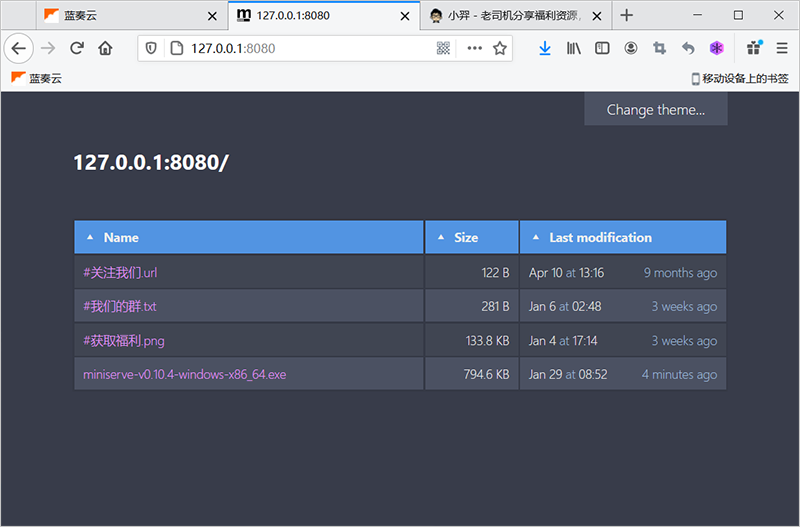Open 移动设备上的书签 bookmarks folder
This screenshot has height=527, width=800.
(x=740, y=79)
